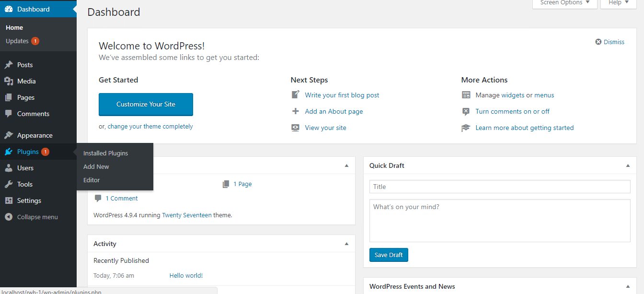Click the Plugins plug icon

pos(9,152)
